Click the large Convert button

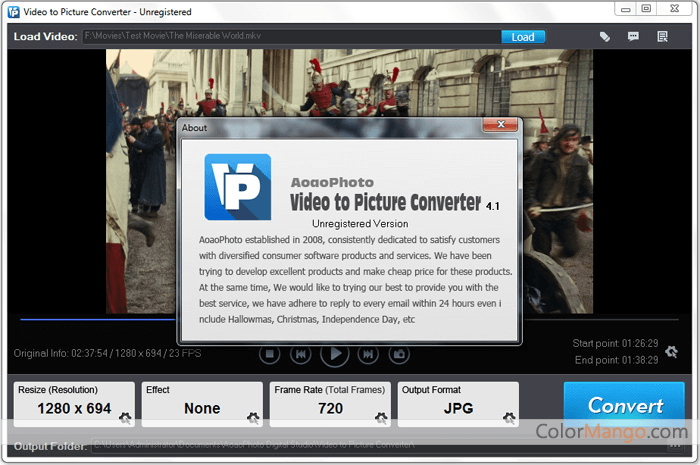(625, 406)
